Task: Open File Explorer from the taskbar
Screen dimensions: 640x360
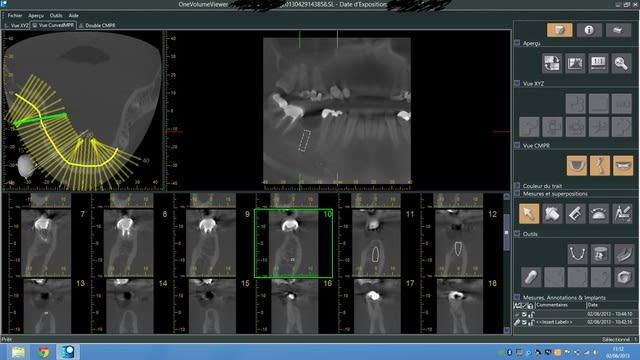Action: pos(18,352)
